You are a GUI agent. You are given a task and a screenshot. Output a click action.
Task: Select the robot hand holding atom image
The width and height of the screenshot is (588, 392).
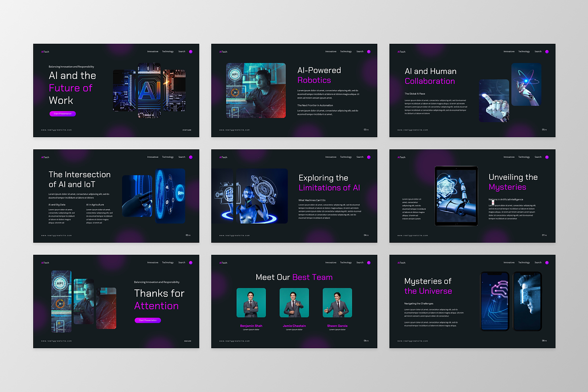[x=526, y=84]
